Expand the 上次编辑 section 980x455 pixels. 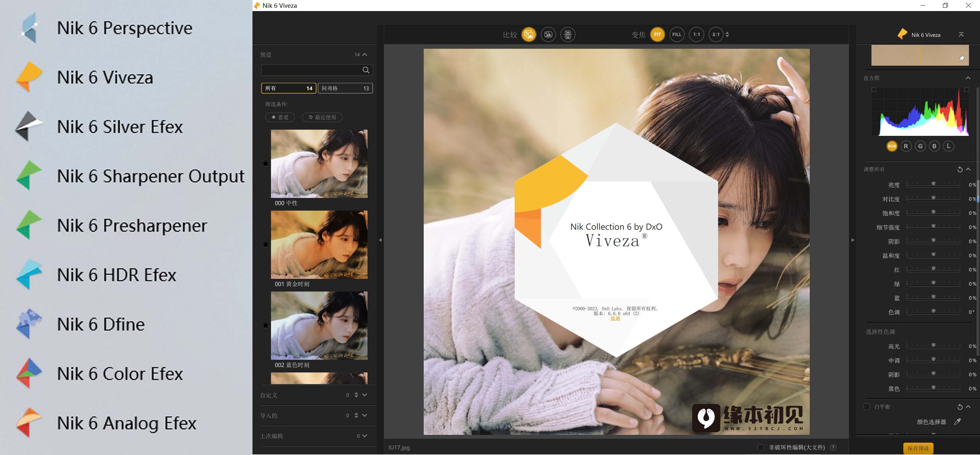[365, 436]
